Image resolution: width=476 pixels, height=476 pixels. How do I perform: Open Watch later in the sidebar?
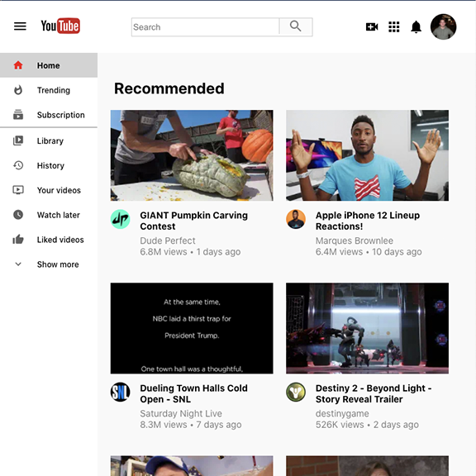[49, 215]
